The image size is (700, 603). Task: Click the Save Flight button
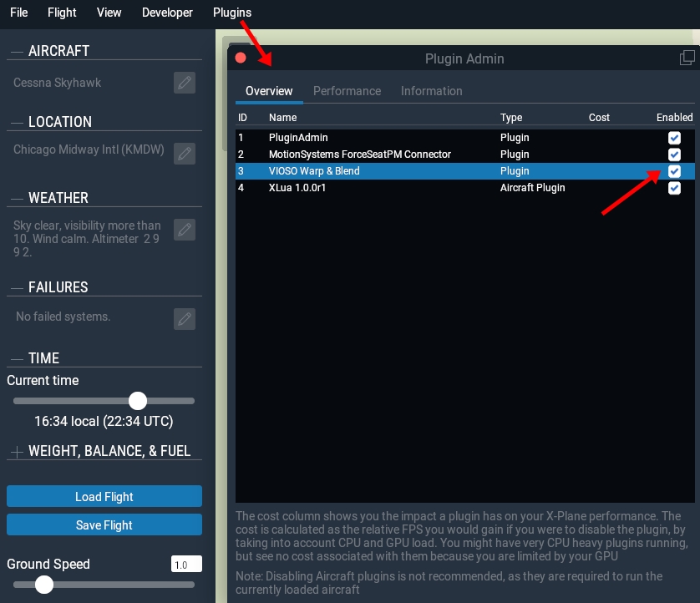tap(104, 524)
